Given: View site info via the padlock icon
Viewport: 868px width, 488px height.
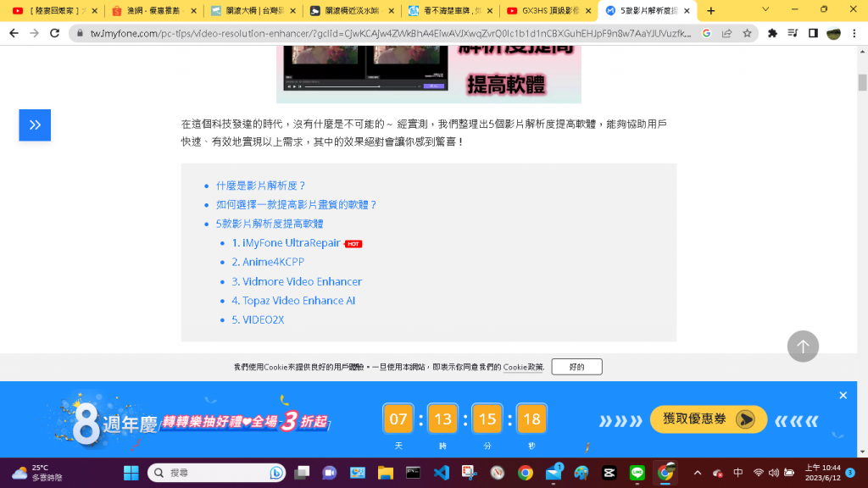Looking at the screenshot, I should [x=80, y=33].
